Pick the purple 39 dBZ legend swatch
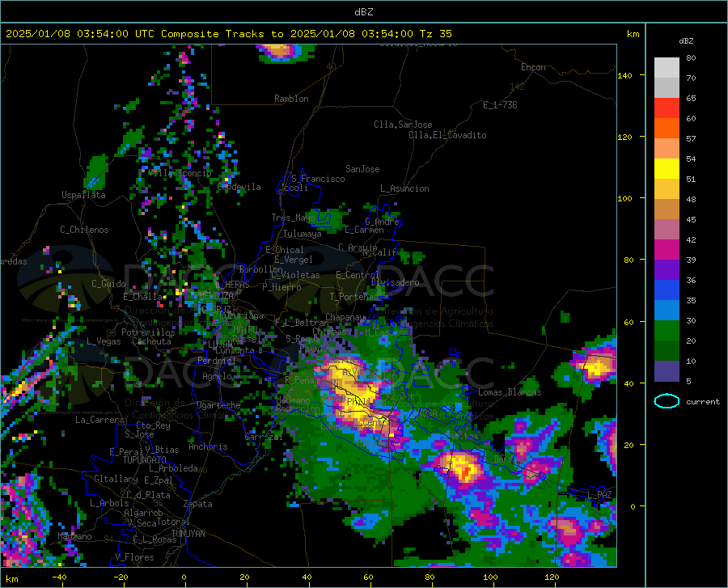 click(x=667, y=269)
